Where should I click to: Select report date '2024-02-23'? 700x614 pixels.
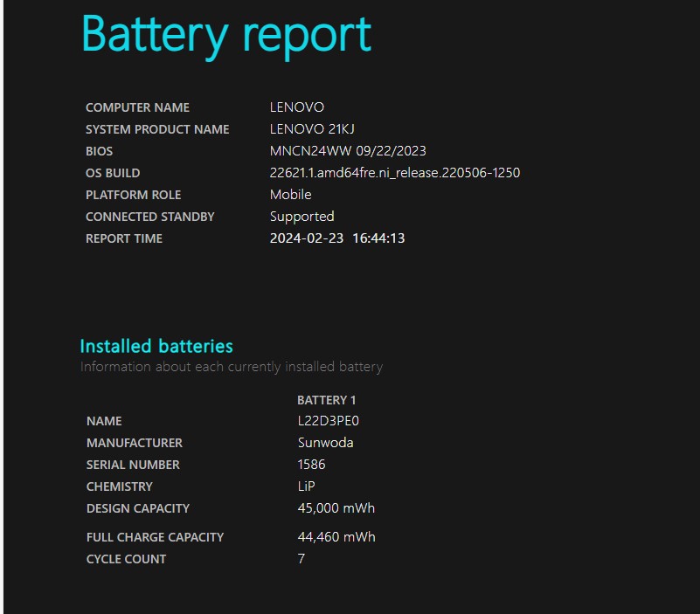pyautogui.click(x=307, y=238)
